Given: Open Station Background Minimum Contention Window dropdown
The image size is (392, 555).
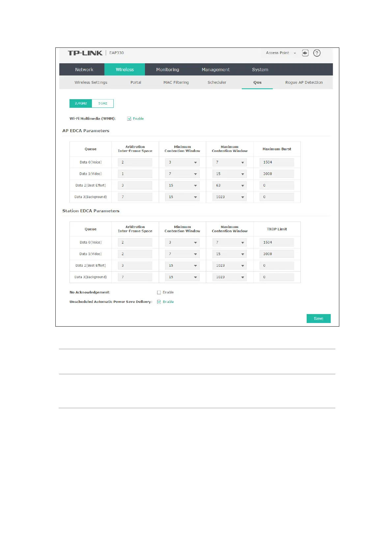Looking at the screenshot, I should [182, 277].
